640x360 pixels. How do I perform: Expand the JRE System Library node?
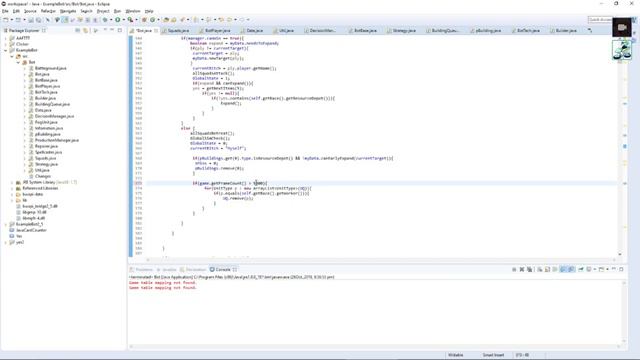pyautogui.click(x=12, y=182)
